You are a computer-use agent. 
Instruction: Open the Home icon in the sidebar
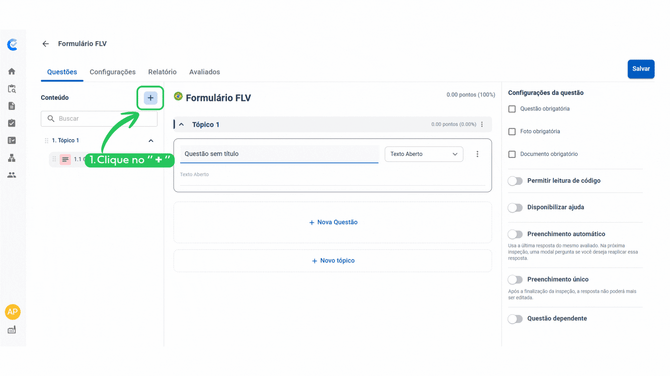(x=12, y=71)
